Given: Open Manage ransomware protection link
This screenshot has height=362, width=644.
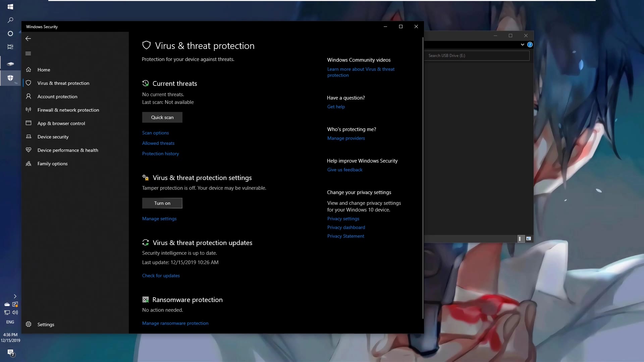Looking at the screenshot, I should click(x=175, y=323).
